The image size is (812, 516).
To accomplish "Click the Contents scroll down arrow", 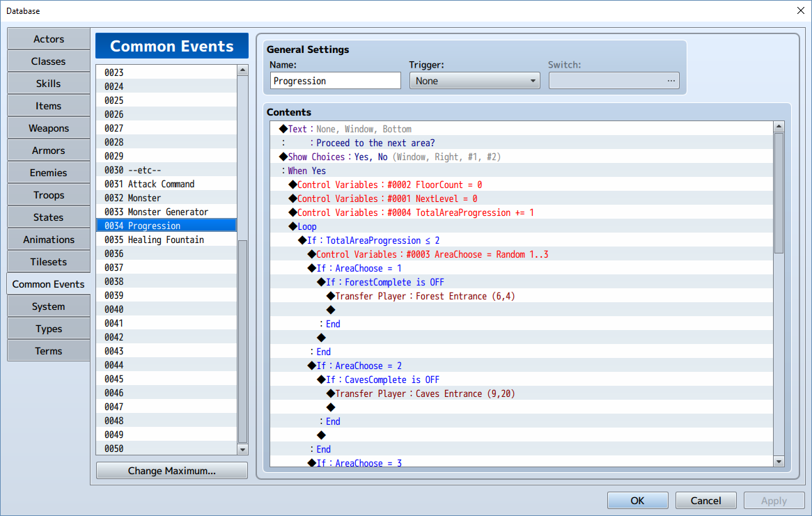I will click(779, 461).
